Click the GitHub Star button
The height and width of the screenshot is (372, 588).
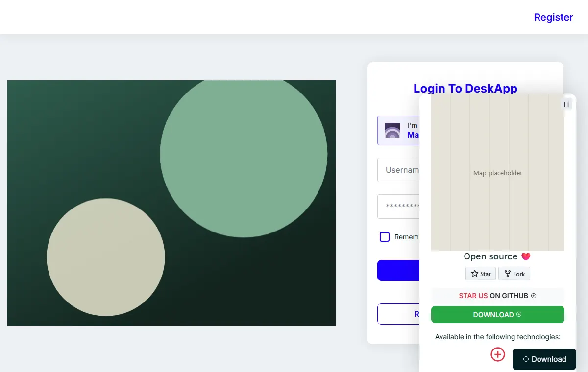(481, 274)
